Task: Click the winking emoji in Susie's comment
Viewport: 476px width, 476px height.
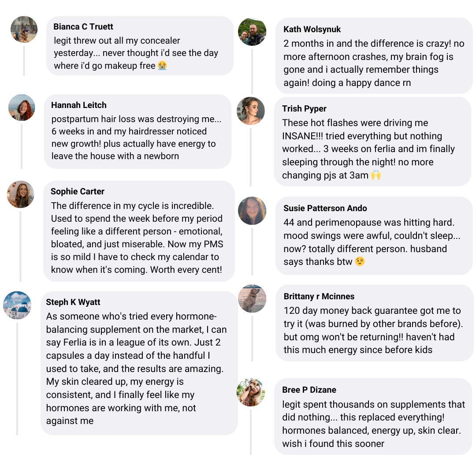Action: [360, 262]
